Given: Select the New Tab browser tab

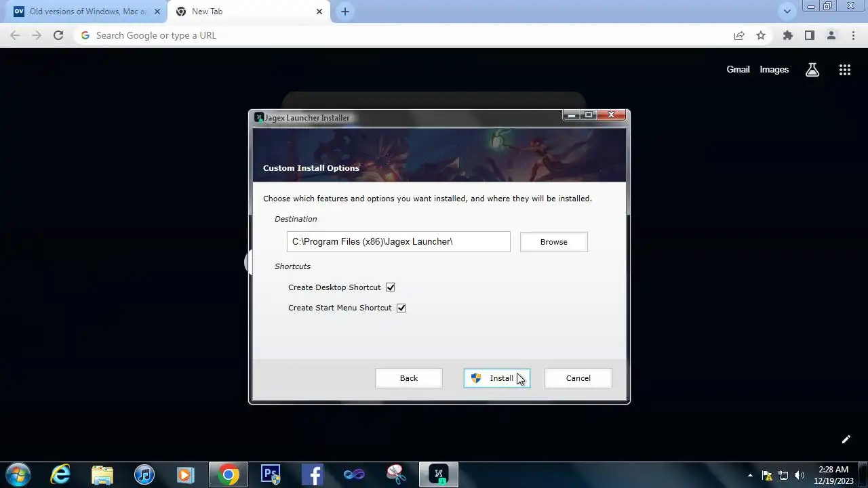Looking at the screenshot, I should 249,12.
